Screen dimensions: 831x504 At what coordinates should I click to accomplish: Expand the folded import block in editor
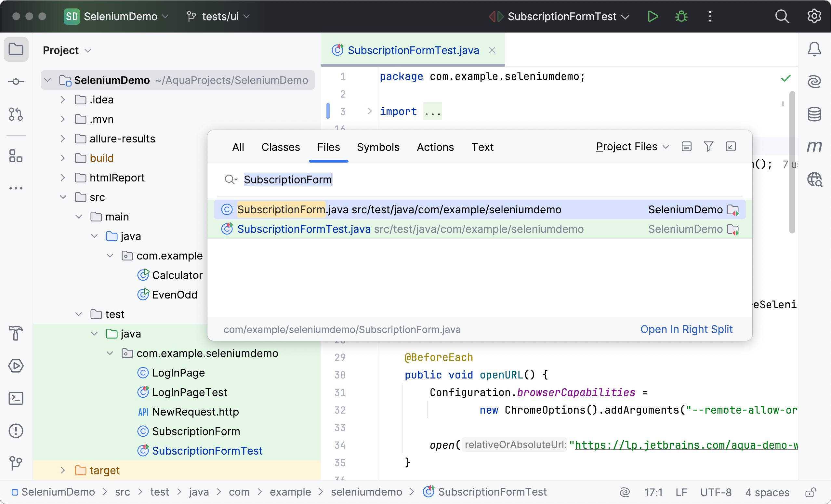pyautogui.click(x=370, y=111)
